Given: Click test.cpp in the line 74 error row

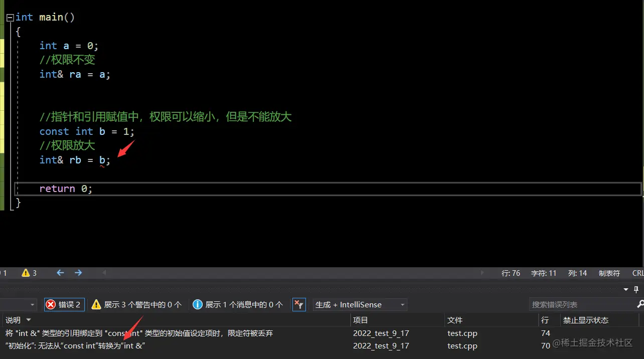Looking at the screenshot, I should [462, 333].
